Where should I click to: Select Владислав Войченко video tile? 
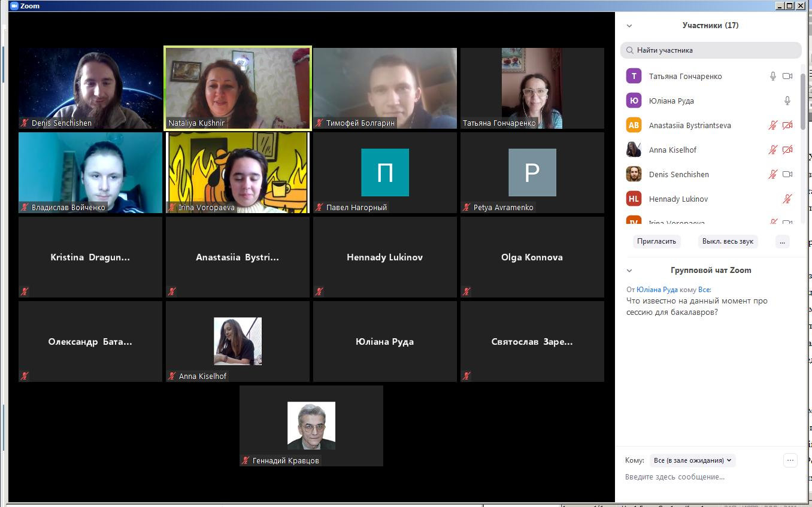[x=90, y=173]
